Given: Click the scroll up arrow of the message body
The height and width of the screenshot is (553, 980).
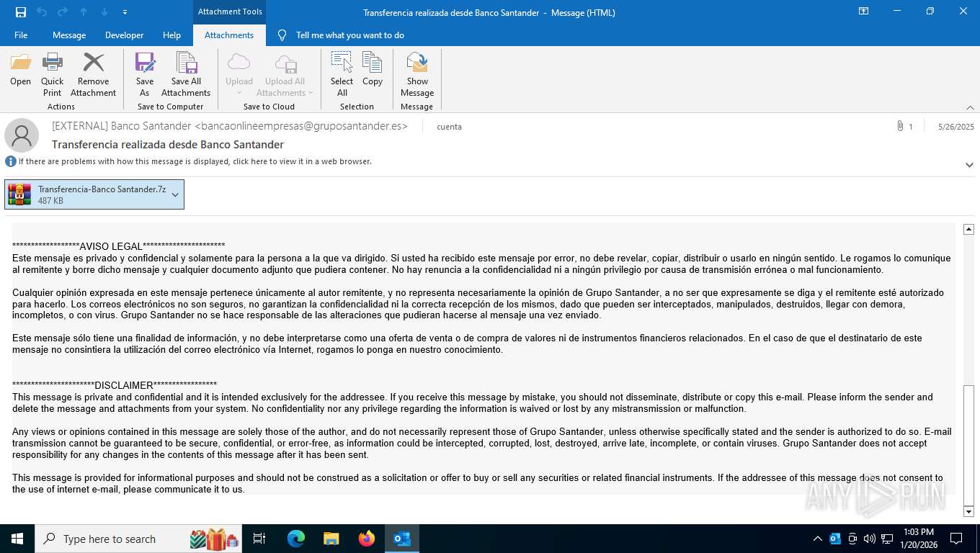Looking at the screenshot, I should [968, 229].
